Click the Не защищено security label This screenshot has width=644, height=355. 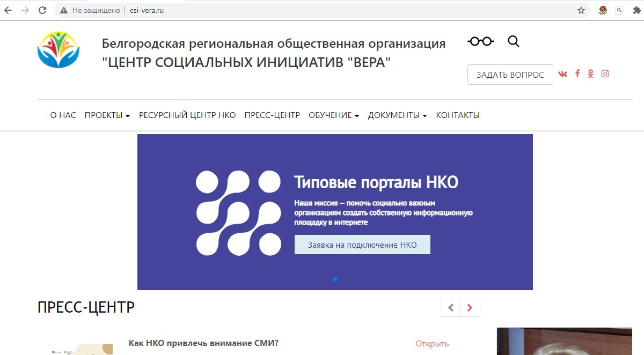(x=97, y=10)
